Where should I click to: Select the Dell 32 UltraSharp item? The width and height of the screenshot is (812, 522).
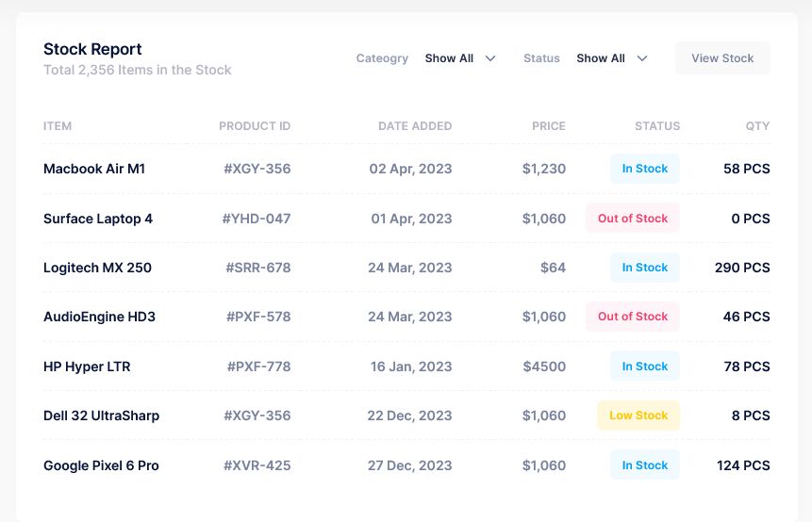tap(102, 416)
